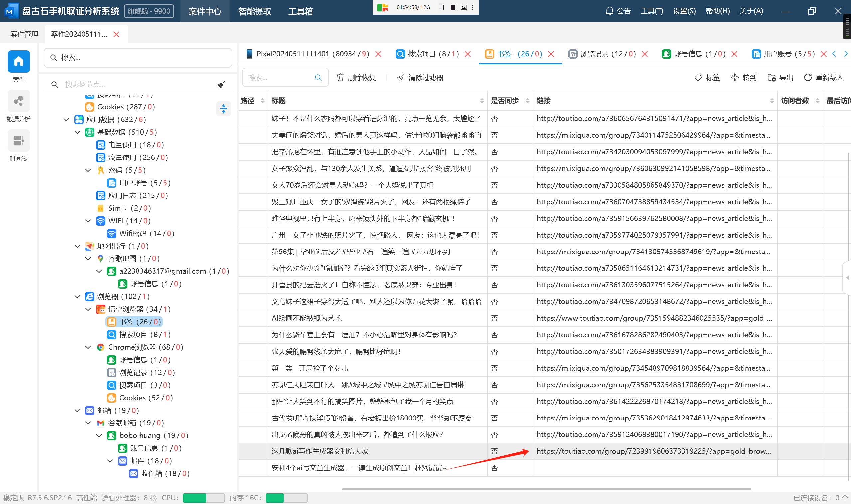The width and height of the screenshot is (851, 504).
Task: Click the 案件 home icon
Action: [x=18, y=62]
